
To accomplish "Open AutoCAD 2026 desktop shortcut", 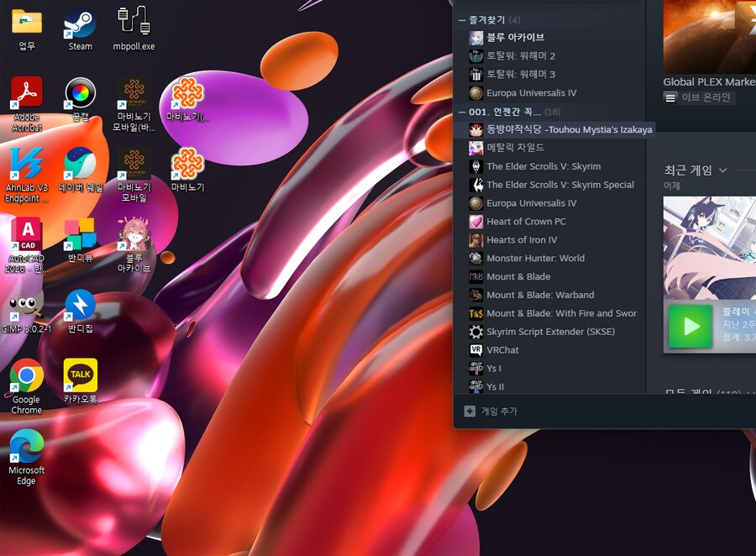I will (x=27, y=245).
